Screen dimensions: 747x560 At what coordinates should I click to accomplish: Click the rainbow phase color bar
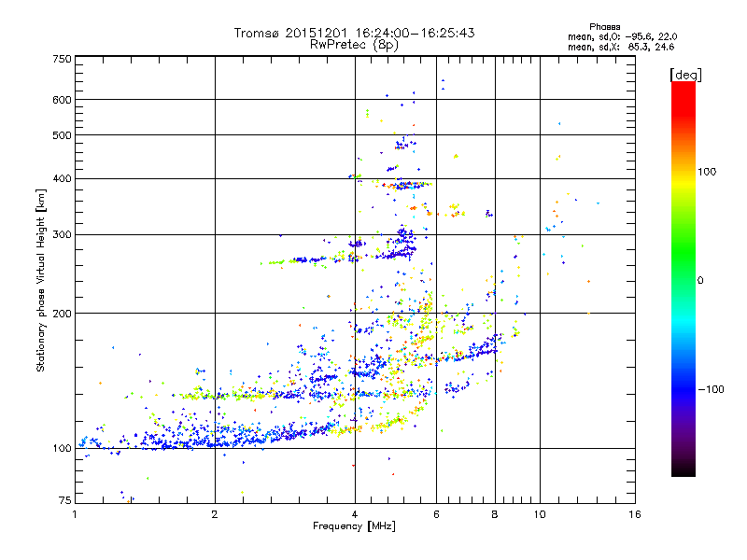(684, 279)
